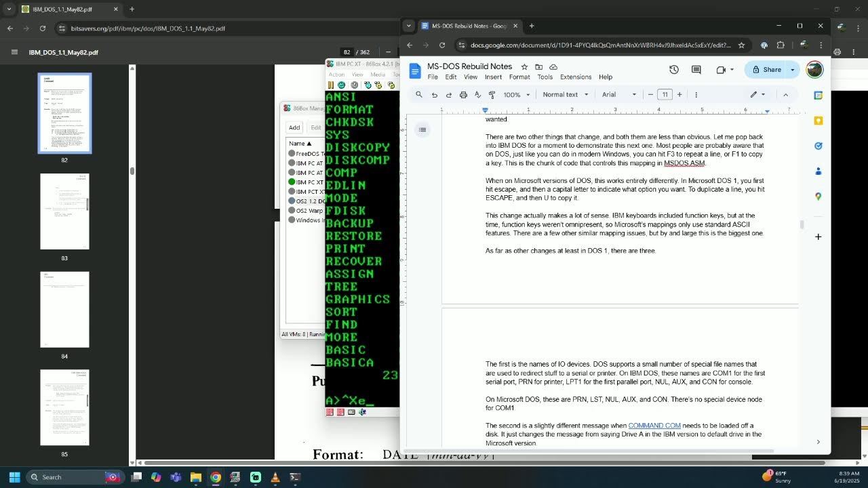Screen dimensions: 868x488
Task: Open Google Maps side panel
Action: [818, 196]
